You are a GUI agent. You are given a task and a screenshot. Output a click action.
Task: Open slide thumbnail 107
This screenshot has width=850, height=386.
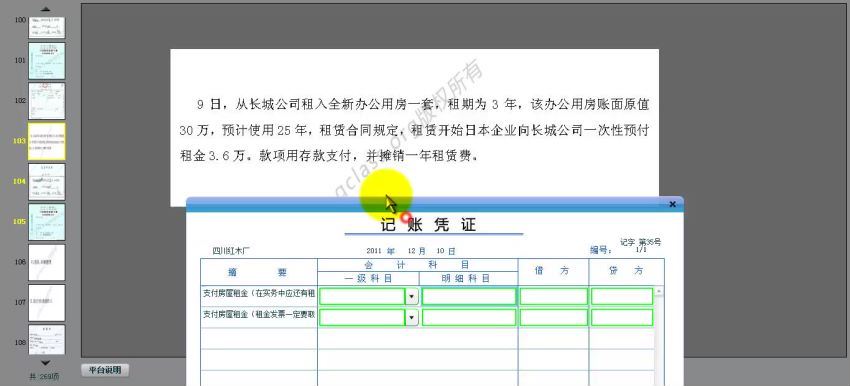pyautogui.click(x=47, y=303)
